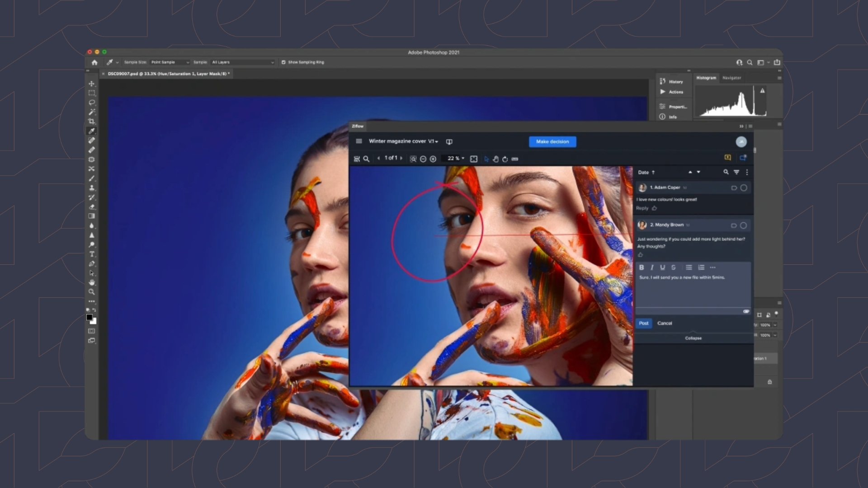Viewport: 868px width, 488px height.
Task: Select the Eyedropper tool in the toolbar
Action: [x=92, y=131]
